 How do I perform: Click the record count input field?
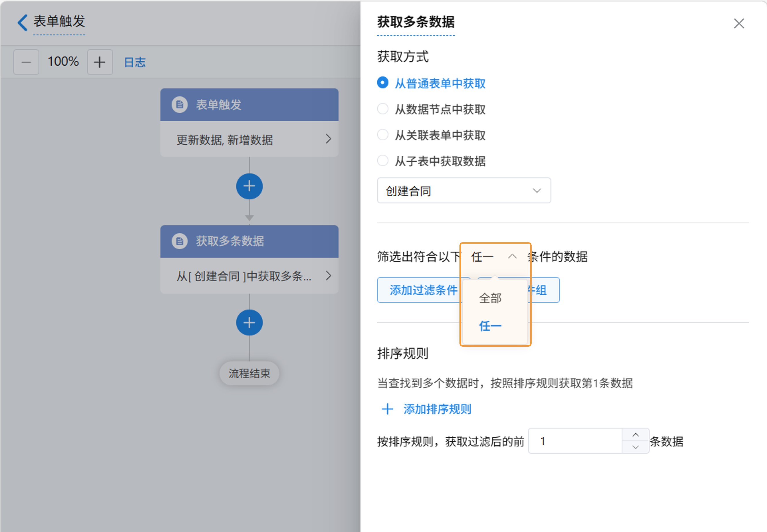coord(575,441)
